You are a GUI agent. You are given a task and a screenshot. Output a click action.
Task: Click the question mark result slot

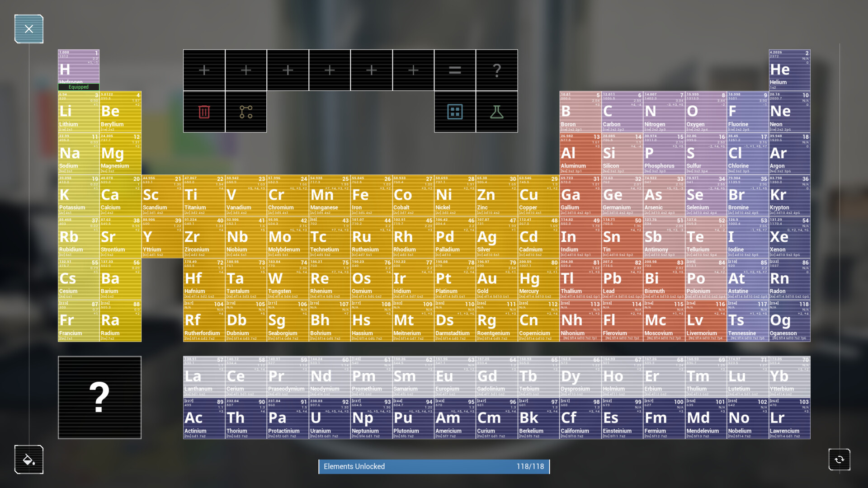click(496, 70)
